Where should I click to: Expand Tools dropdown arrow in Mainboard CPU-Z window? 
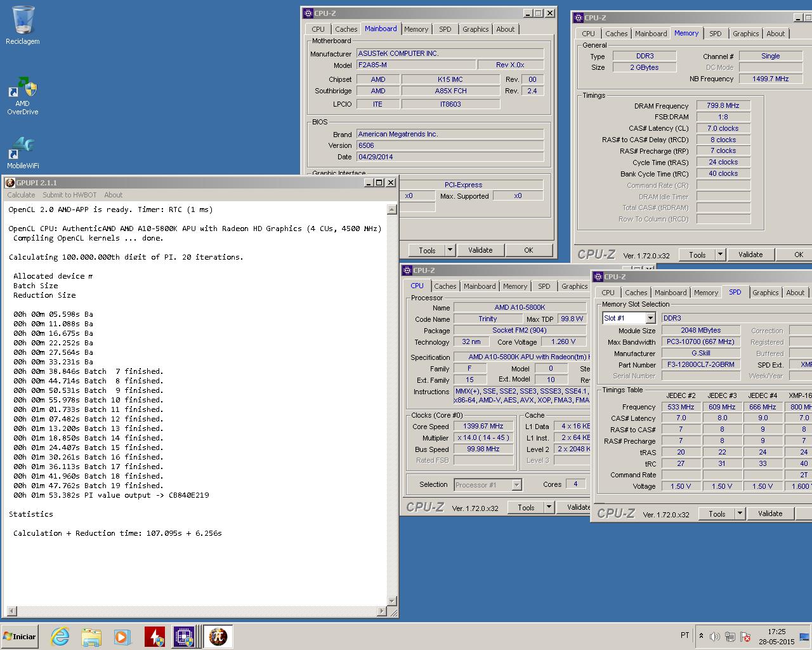(450, 250)
